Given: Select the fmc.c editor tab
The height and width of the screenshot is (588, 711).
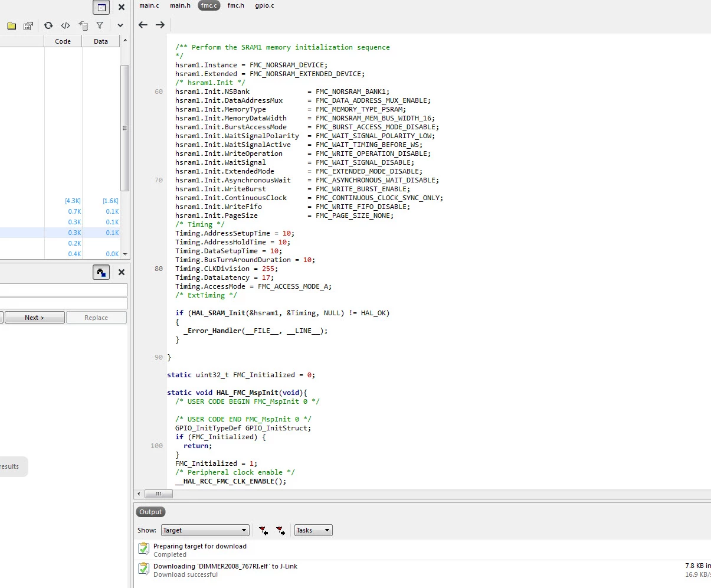Looking at the screenshot, I should [x=209, y=5].
